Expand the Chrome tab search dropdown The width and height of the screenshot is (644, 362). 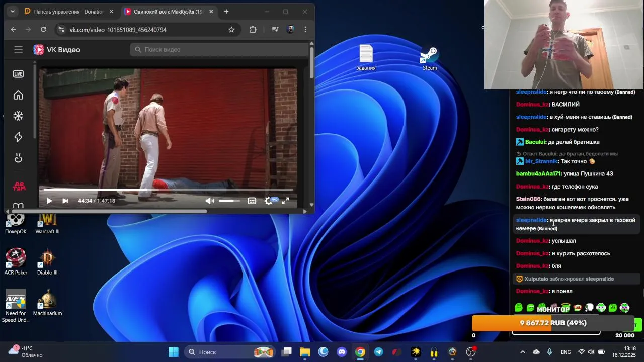pyautogui.click(x=13, y=12)
